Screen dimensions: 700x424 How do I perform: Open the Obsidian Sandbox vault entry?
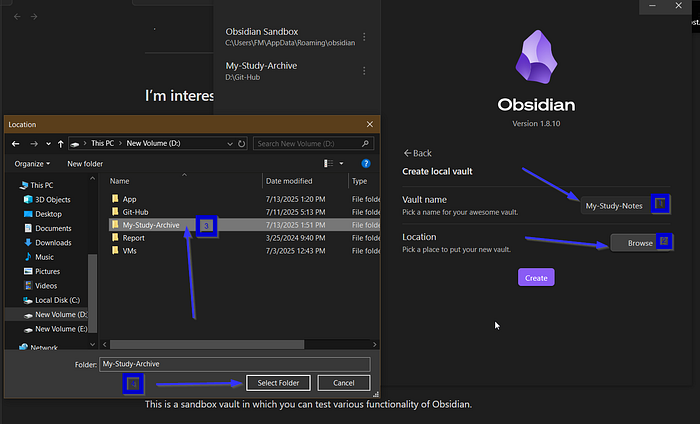coord(290,37)
